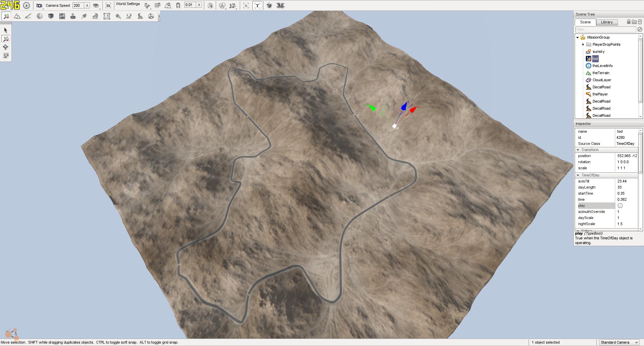
Task: Click the Play level button in top toolbar
Action: pos(26,5)
